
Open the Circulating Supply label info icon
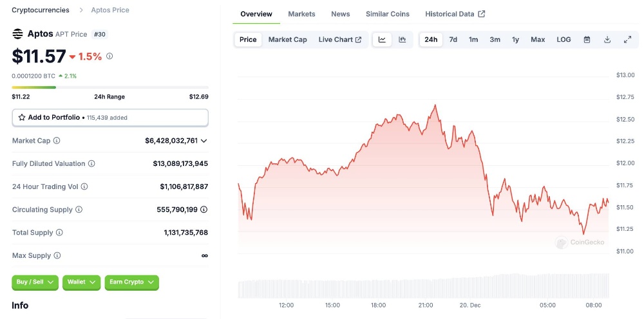point(79,210)
